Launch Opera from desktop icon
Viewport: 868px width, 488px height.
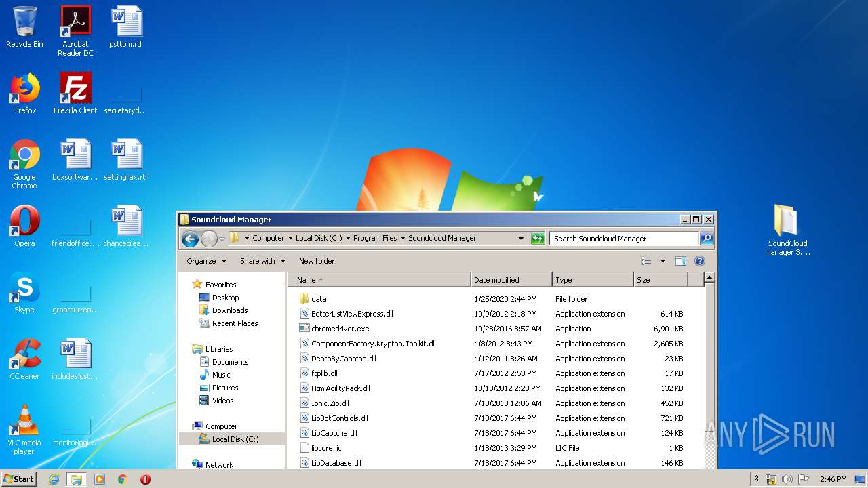pyautogui.click(x=24, y=226)
